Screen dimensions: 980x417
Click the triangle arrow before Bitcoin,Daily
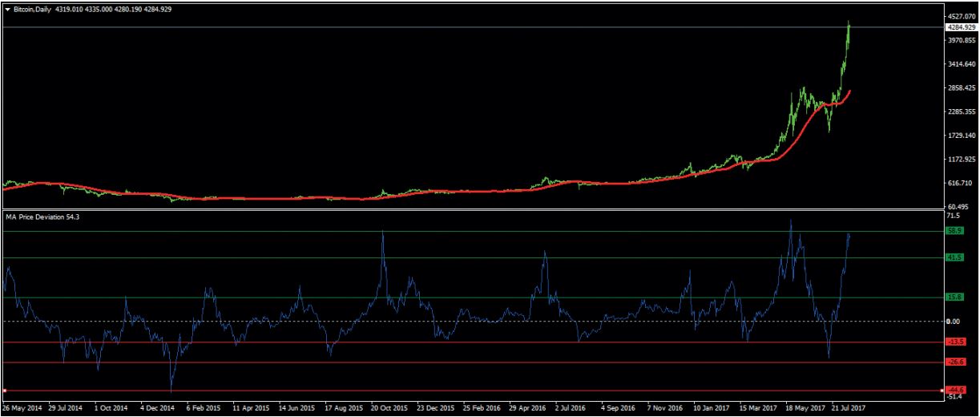(x=8, y=9)
